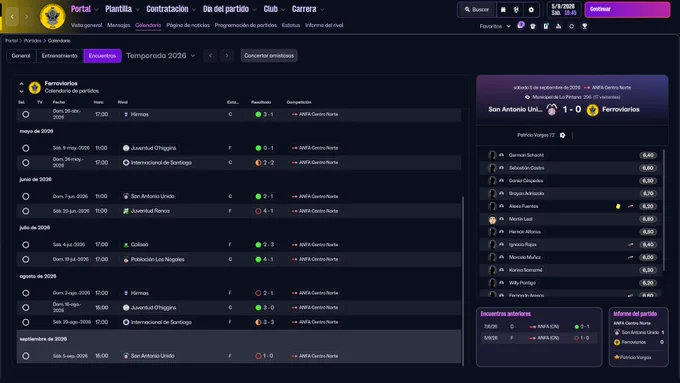Switch to the Mensajes subtab
680x383 pixels.
(x=118, y=25)
